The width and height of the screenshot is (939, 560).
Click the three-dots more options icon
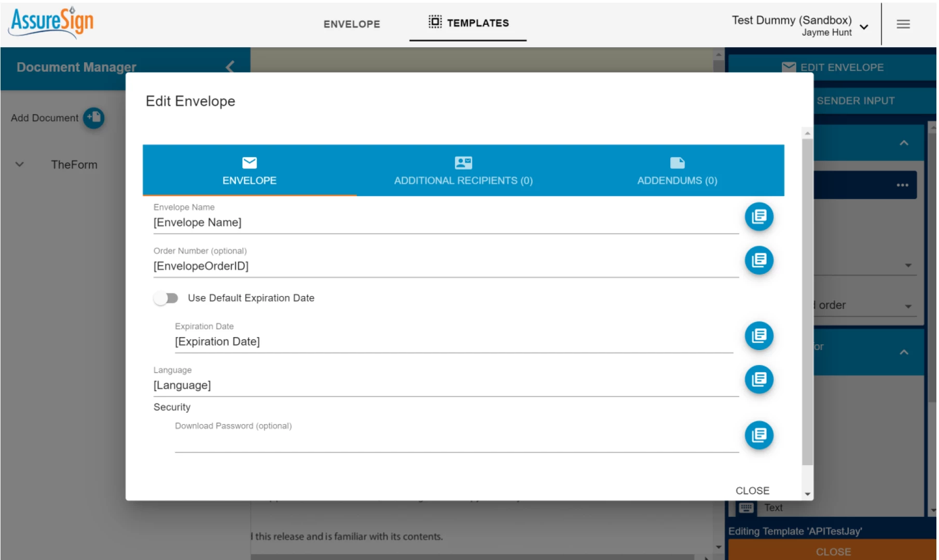[x=903, y=185]
